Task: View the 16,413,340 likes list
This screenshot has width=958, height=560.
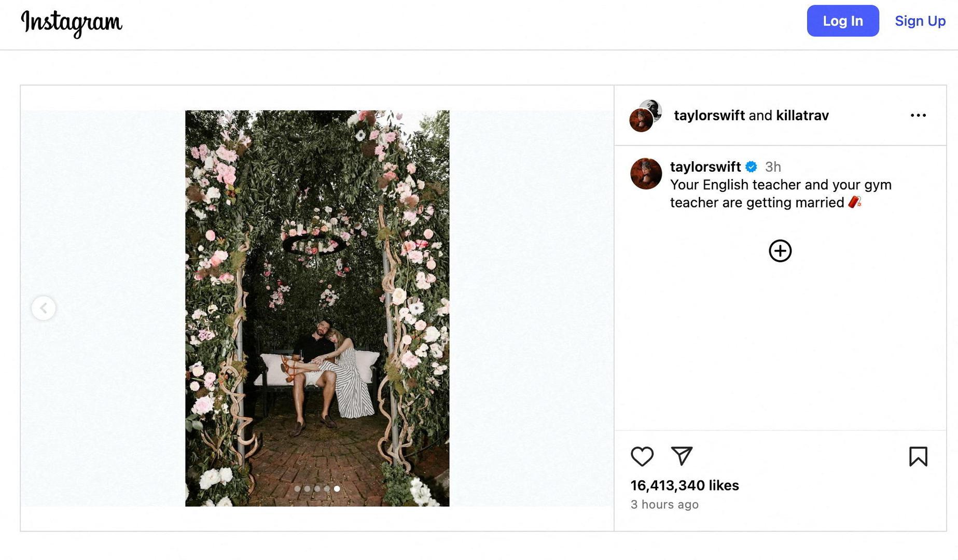Action: point(685,485)
